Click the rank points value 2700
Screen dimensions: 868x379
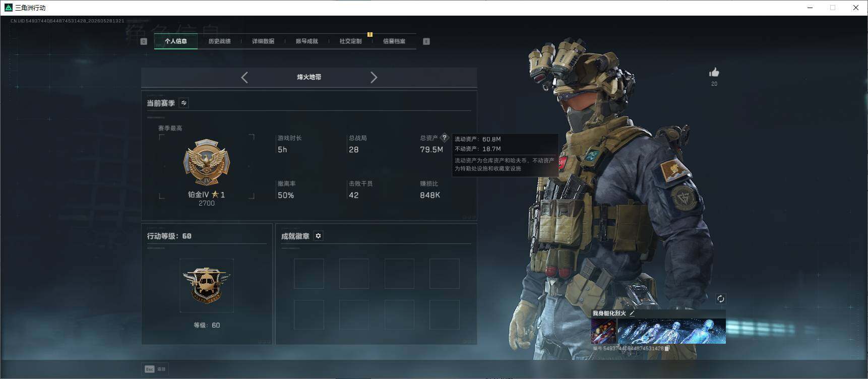(x=207, y=203)
